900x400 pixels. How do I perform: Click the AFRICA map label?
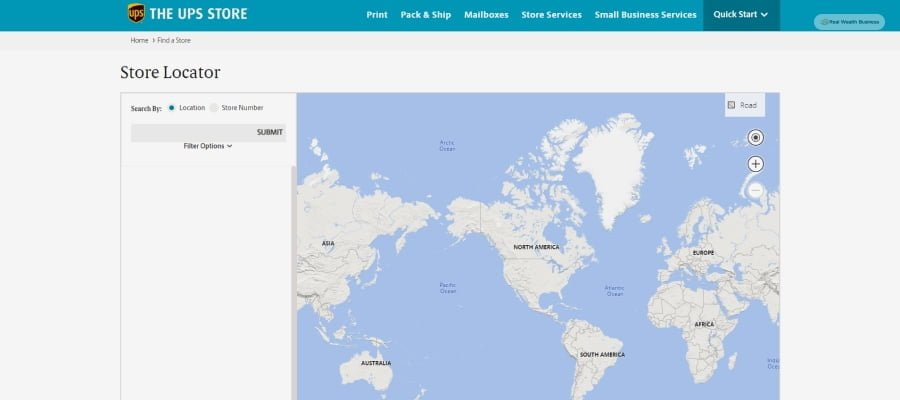click(x=704, y=325)
